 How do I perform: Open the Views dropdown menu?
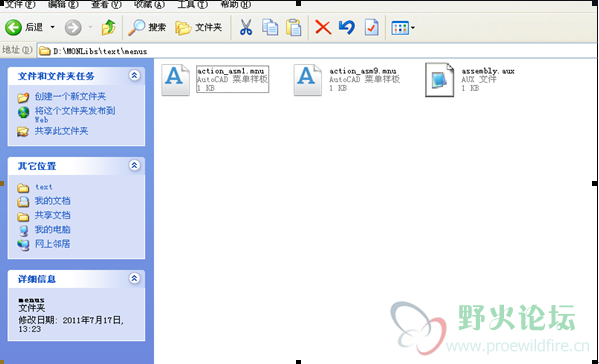[403, 28]
